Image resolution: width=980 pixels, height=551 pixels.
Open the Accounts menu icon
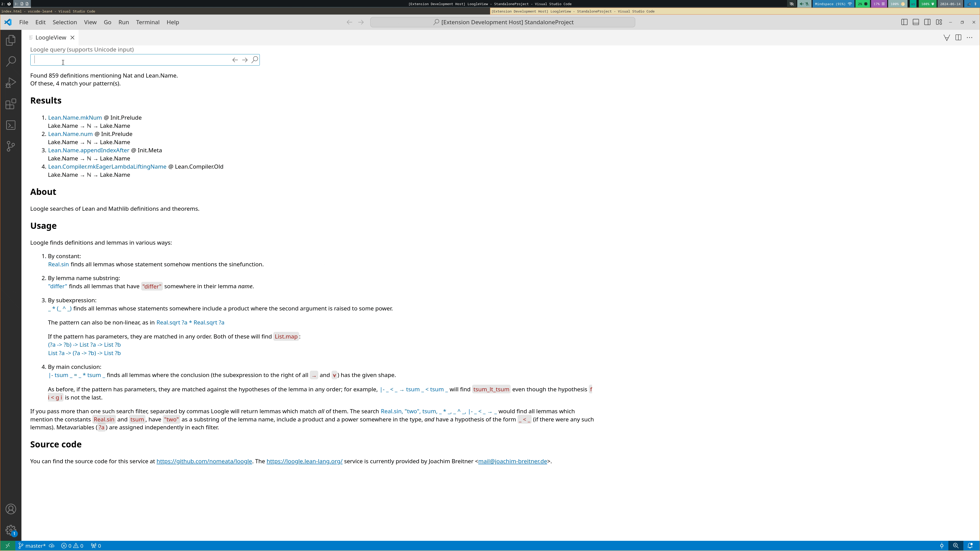point(11,509)
